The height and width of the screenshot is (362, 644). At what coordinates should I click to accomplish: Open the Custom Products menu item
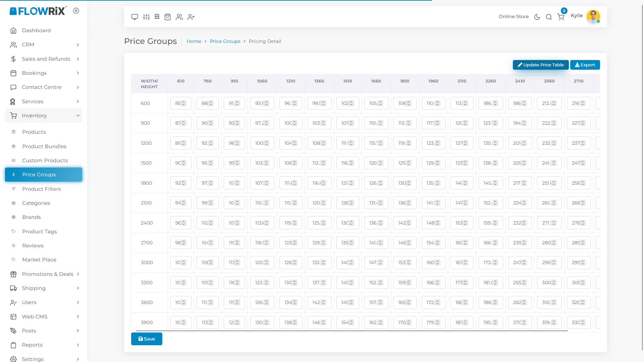[x=45, y=161]
